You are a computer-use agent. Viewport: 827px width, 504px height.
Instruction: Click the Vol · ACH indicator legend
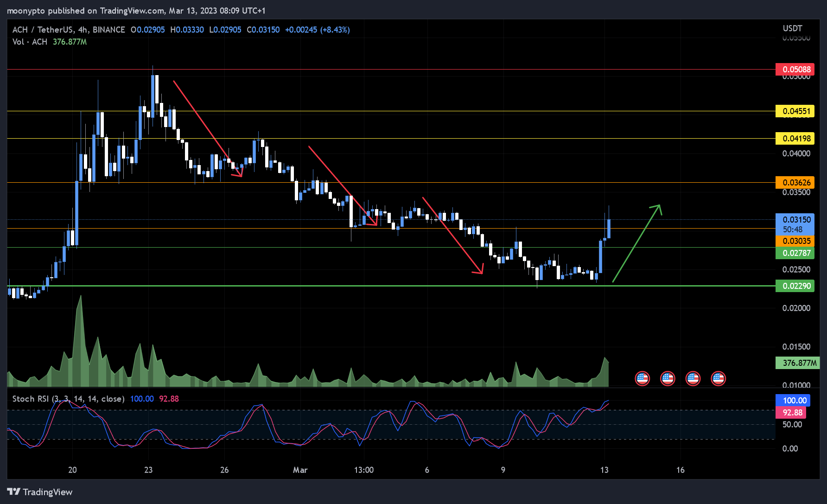coord(30,42)
